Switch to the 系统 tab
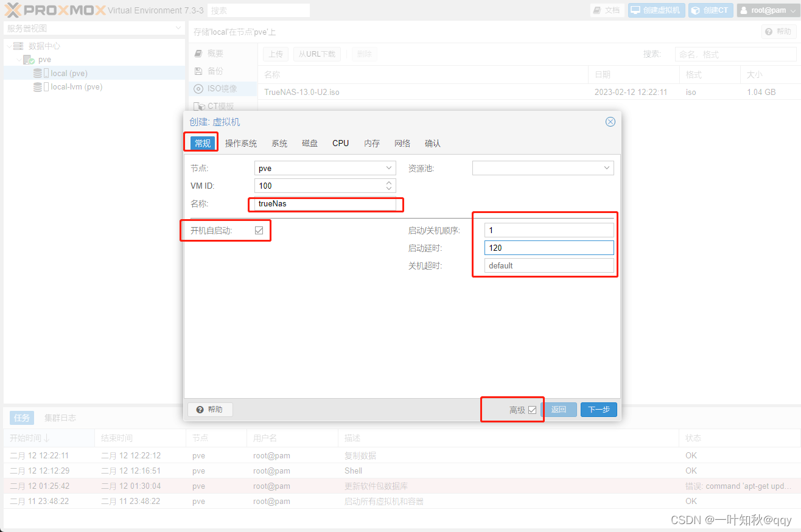The image size is (801, 532). [279, 143]
